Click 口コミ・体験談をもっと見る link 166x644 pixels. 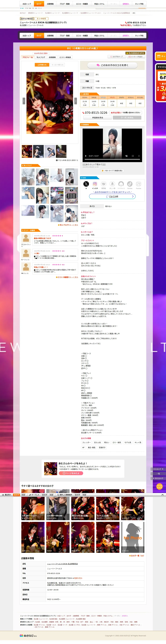(x=67, y=277)
